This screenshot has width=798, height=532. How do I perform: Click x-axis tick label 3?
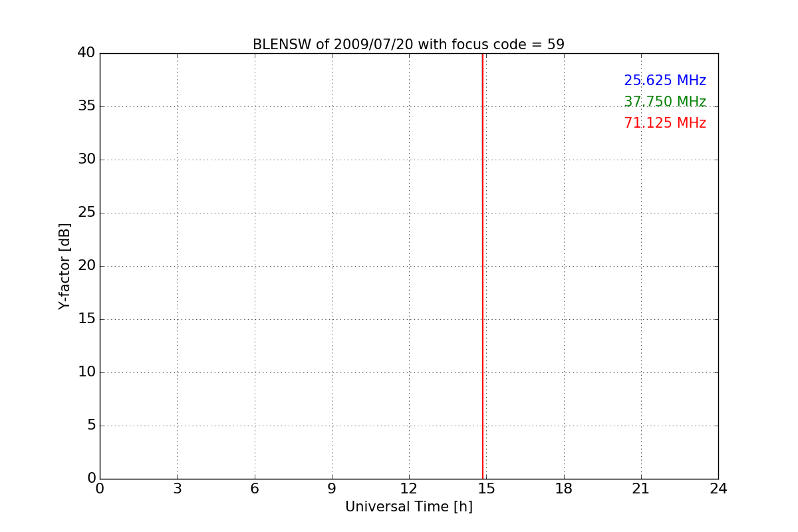coord(177,489)
